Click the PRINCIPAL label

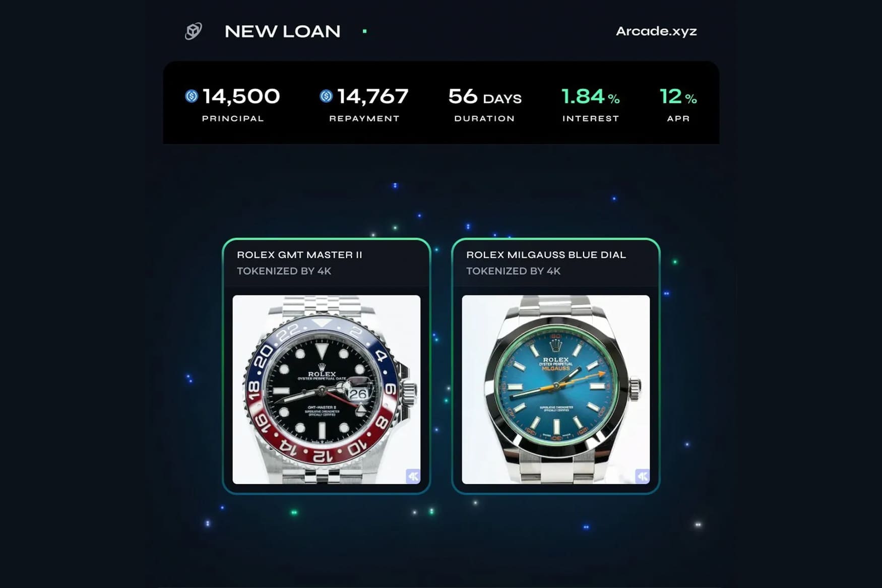click(233, 118)
